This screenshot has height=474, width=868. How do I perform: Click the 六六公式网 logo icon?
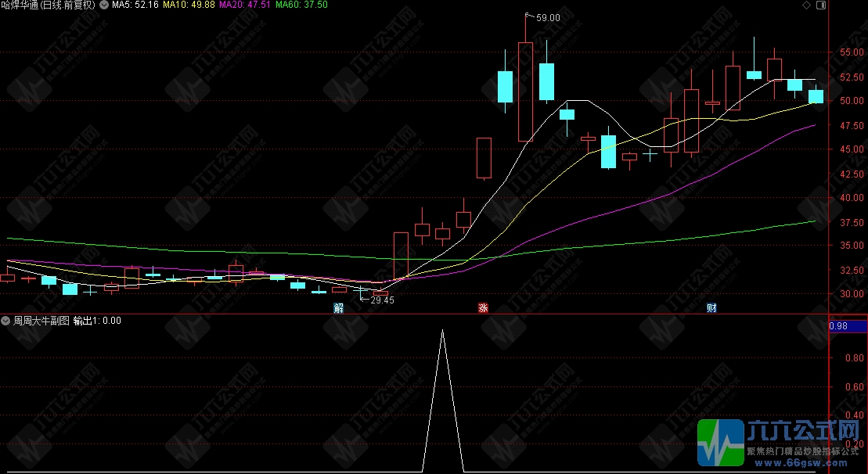click(x=721, y=443)
